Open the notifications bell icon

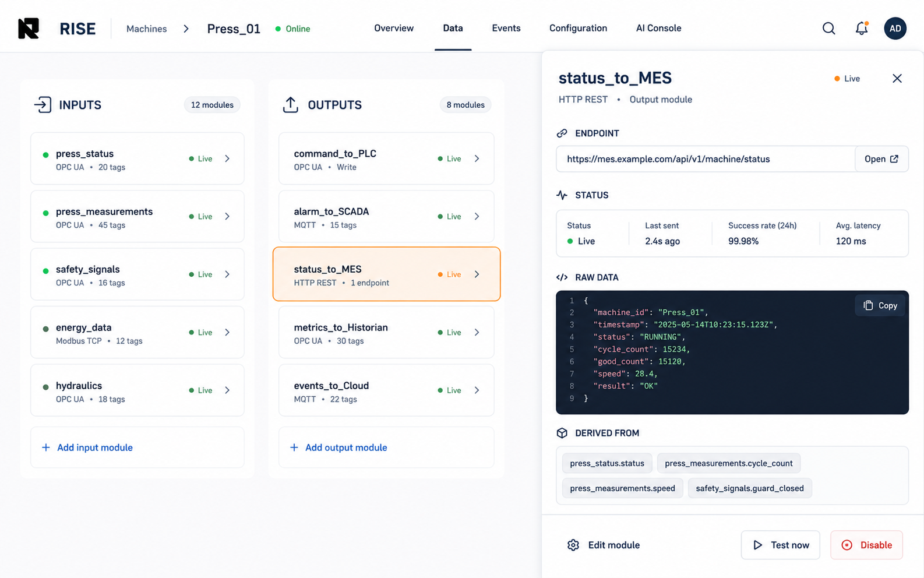click(x=862, y=28)
